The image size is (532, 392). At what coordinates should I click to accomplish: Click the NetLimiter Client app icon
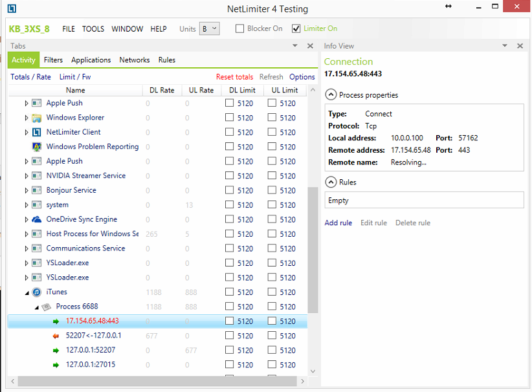37,132
